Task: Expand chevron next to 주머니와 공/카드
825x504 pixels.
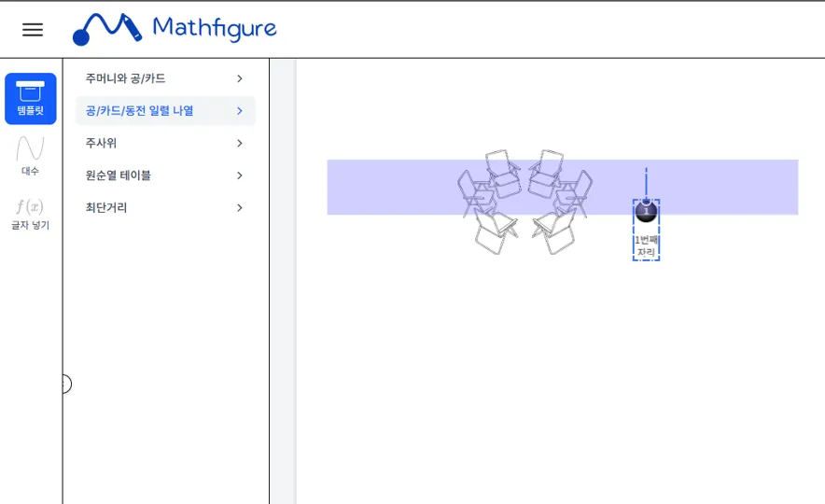Action: point(240,78)
